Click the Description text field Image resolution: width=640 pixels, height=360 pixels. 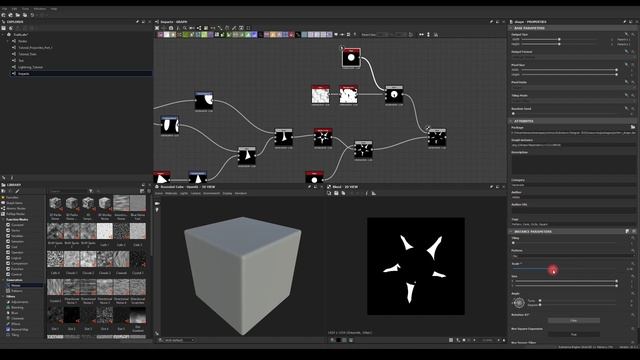tap(573, 164)
